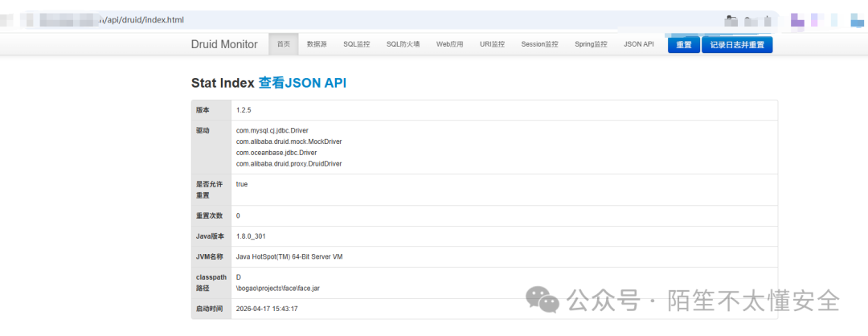Select JSON API in navigation bar
The width and height of the screenshot is (868, 336).
point(639,44)
